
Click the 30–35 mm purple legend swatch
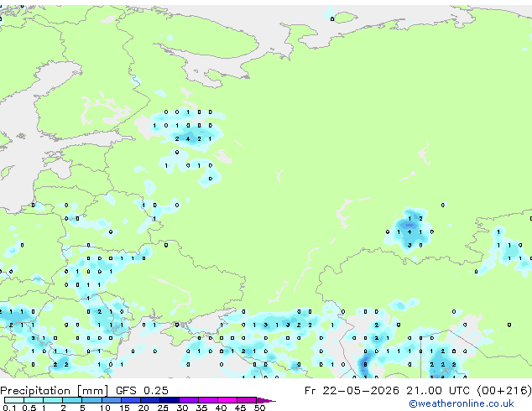click(188, 400)
